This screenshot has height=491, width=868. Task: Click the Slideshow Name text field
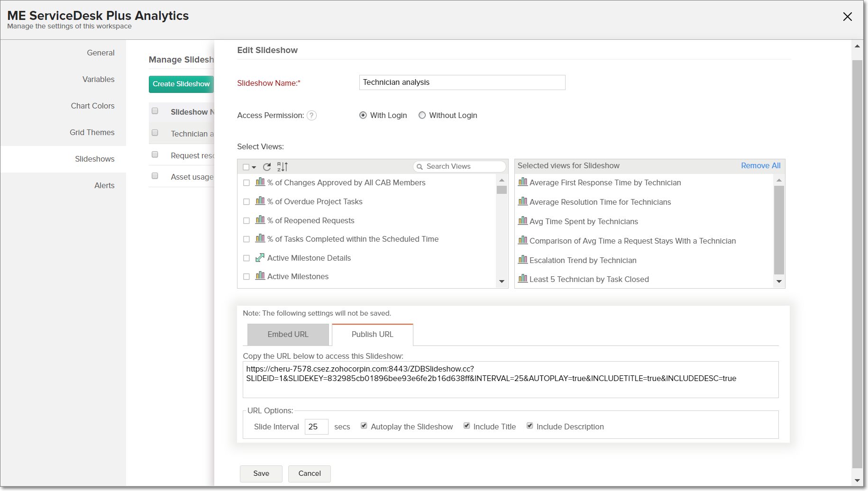click(462, 82)
